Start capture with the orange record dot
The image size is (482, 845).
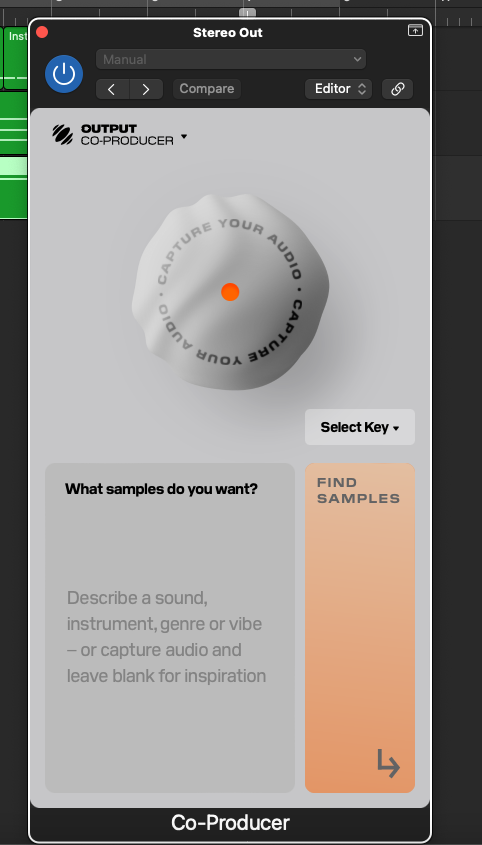pyautogui.click(x=230, y=292)
